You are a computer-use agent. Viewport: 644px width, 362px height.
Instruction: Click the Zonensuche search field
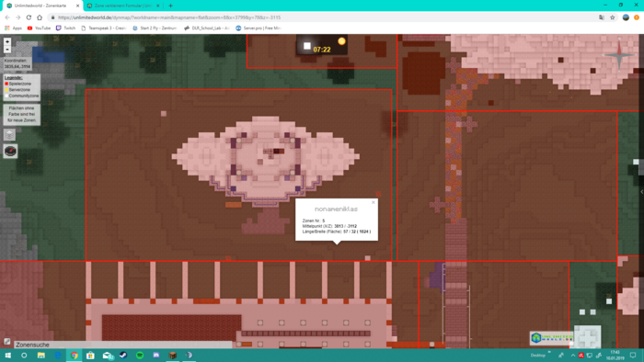[122, 345]
